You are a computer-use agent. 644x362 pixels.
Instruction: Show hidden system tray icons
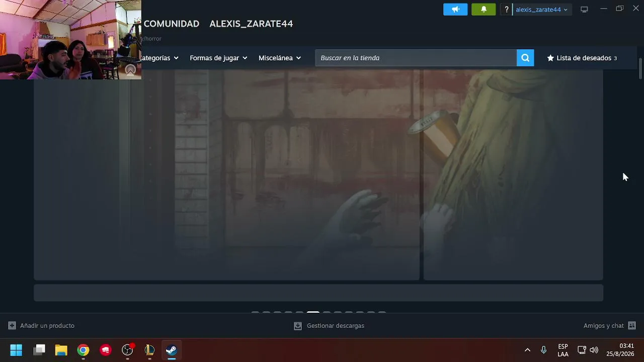coord(527,350)
